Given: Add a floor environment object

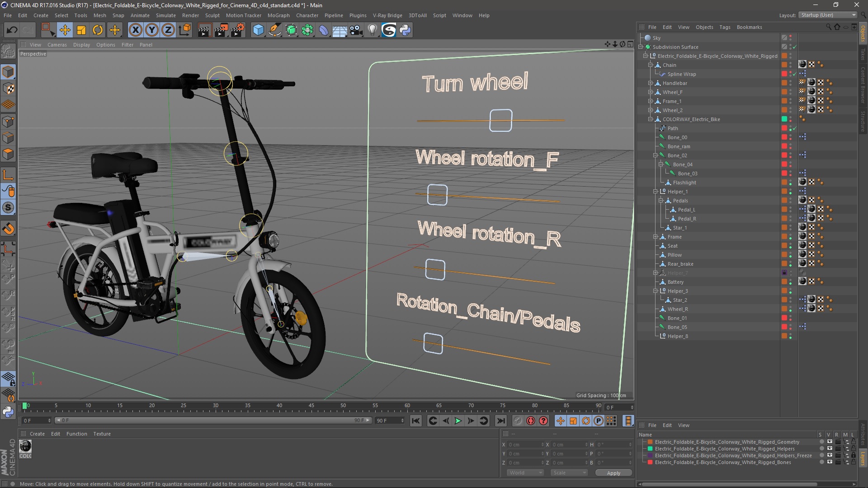Looking at the screenshot, I should [340, 30].
